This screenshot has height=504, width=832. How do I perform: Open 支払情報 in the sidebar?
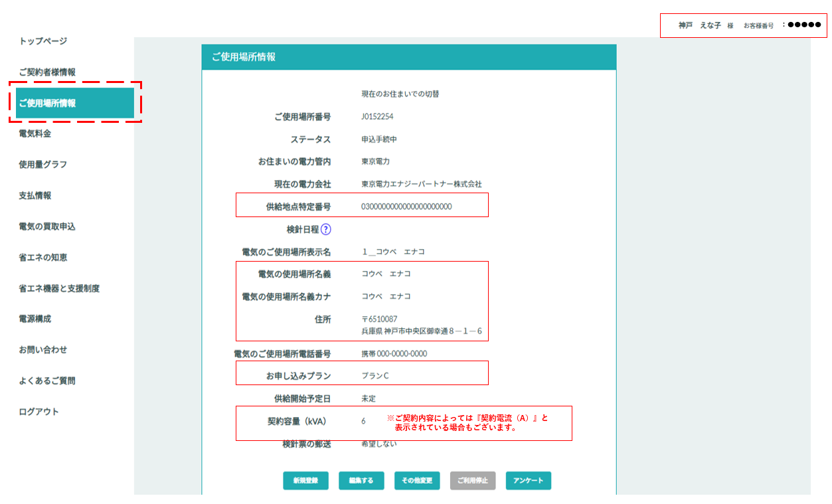click(35, 196)
